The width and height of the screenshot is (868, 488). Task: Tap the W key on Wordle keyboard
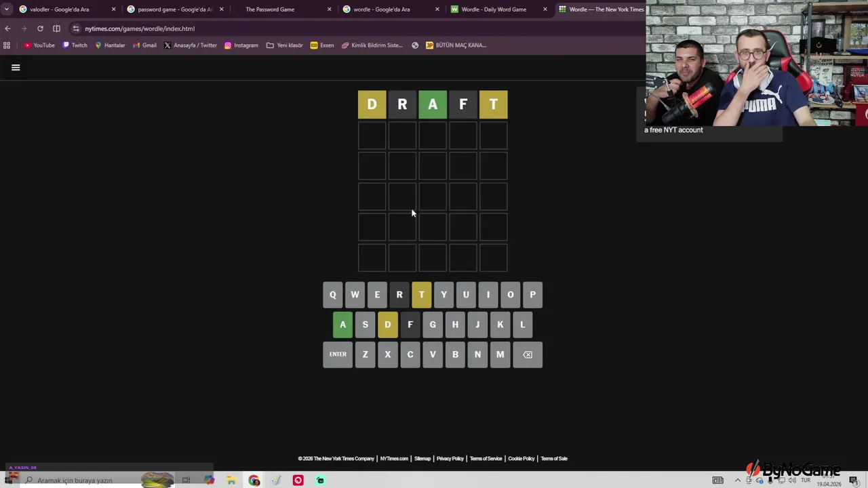[355, 295]
